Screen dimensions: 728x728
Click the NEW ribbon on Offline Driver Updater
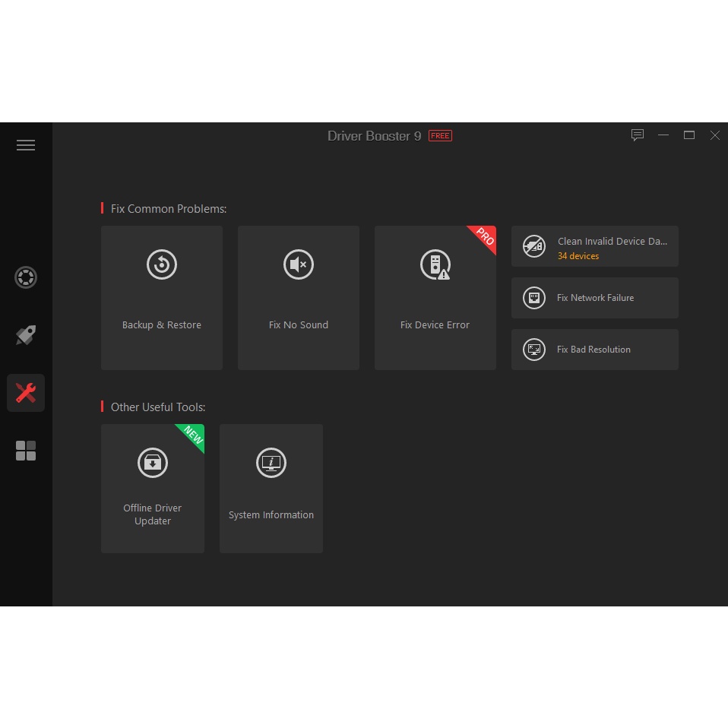pyautogui.click(x=193, y=435)
